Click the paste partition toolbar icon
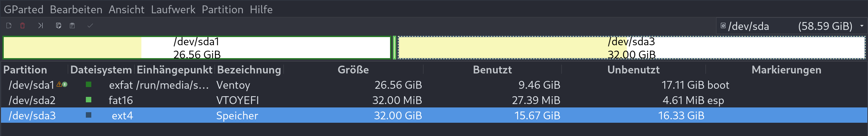 72,26
